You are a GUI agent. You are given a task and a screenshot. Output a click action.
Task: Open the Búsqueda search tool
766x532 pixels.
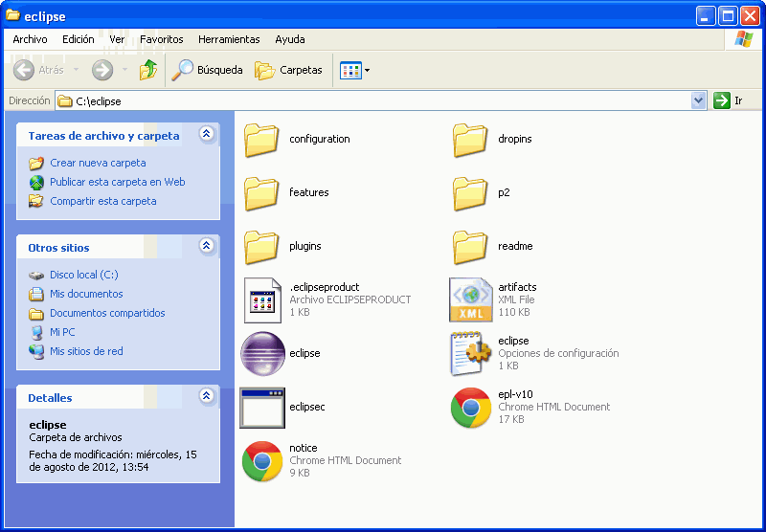coord(207,70)
